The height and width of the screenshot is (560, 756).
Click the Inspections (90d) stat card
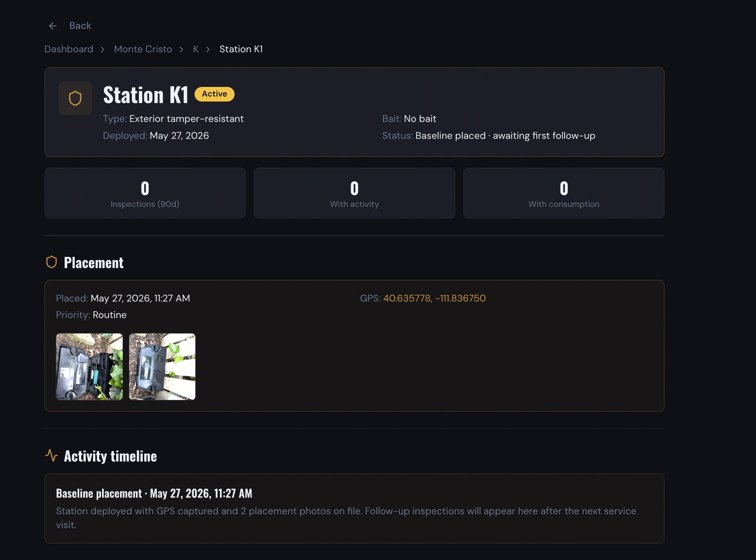(145, 193)
